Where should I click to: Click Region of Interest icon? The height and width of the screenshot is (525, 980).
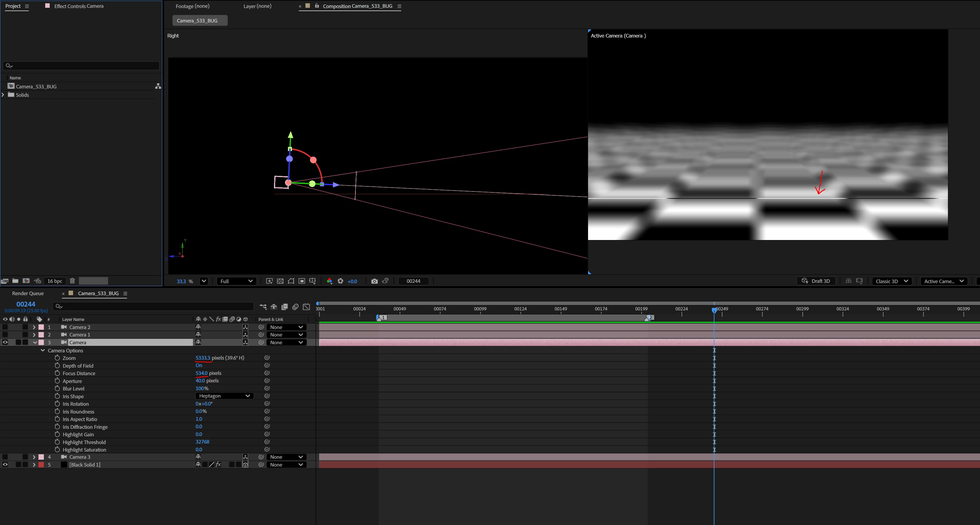302,281
